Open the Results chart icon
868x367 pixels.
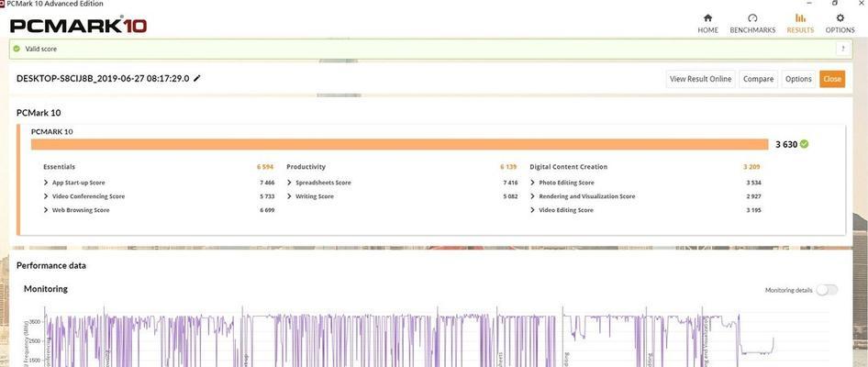(800, 18)
